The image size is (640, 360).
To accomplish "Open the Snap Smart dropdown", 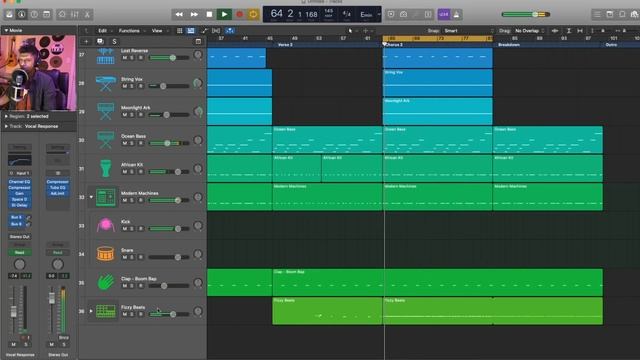I will tap(469, 31).
